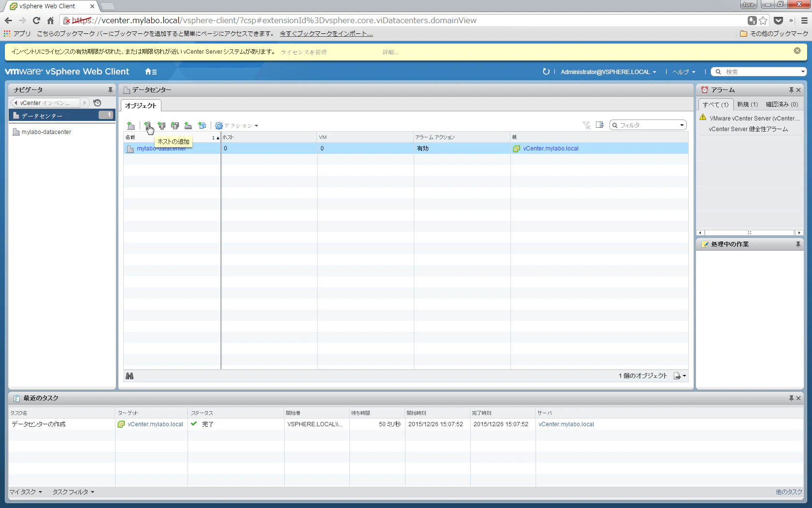Open the アクション actions menu

tap(237, 126)
